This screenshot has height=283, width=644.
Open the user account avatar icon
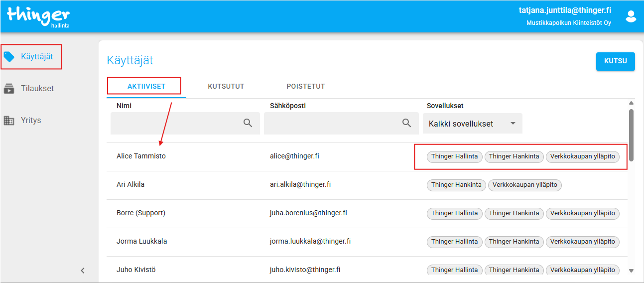point(631,16)
